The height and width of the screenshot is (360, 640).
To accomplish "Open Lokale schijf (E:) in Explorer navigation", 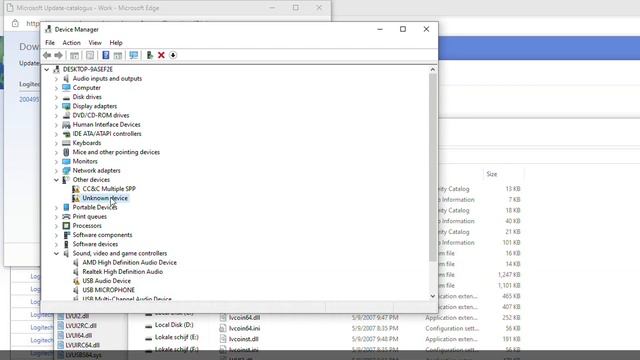I will tap(176, 337).
